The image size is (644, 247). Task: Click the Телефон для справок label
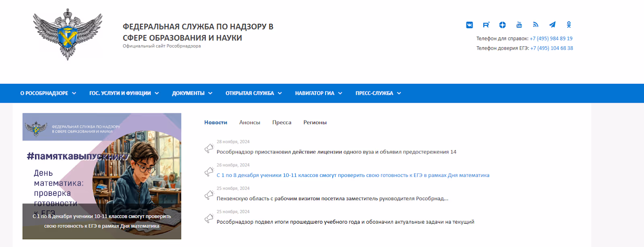pos(502,39)
